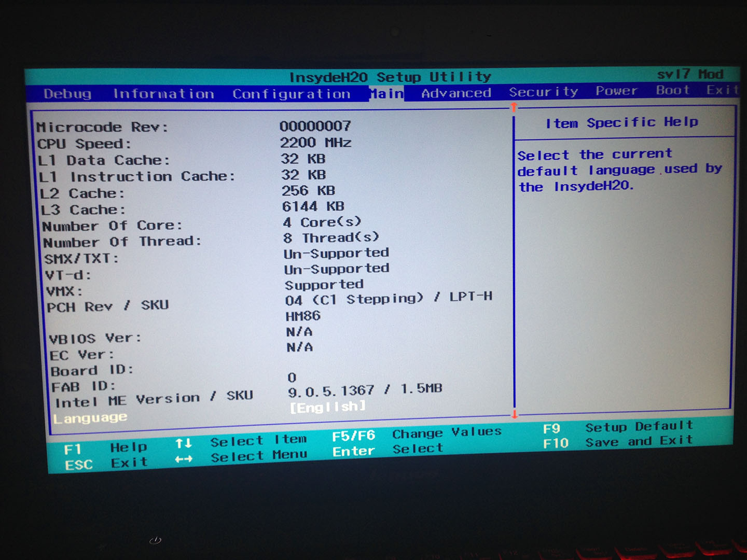Click the 4 Core(s) value
The image size is (747, 560).
(x=322, y=222)
